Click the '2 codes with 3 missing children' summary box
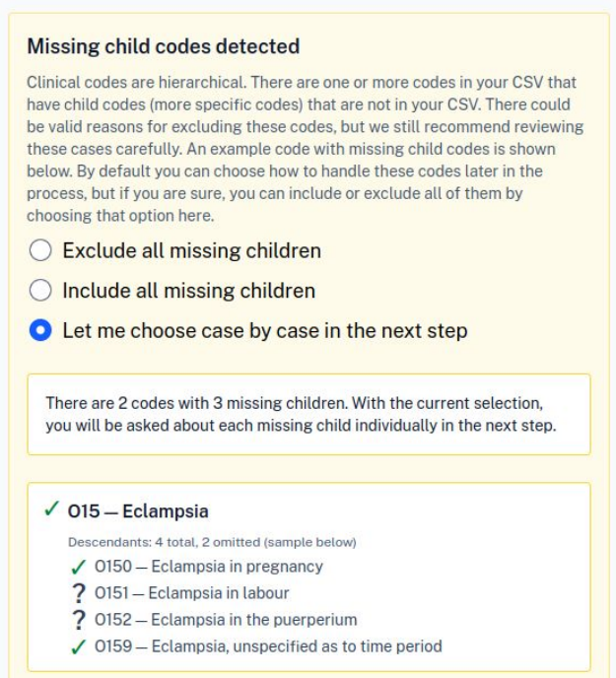The width and height of the screenshot is (616, 678). coord(308,414)
